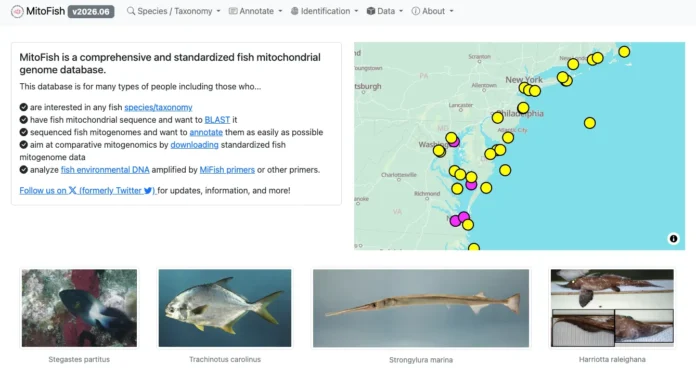Click the v2026.06 version badge
This screenshot has height=376, width=696.
point(91,12)
